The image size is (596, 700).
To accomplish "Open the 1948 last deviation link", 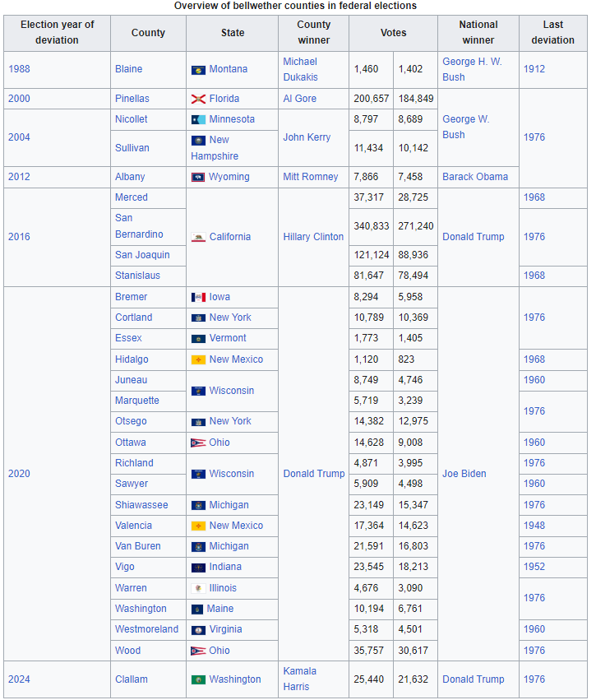I will point(534,526).
